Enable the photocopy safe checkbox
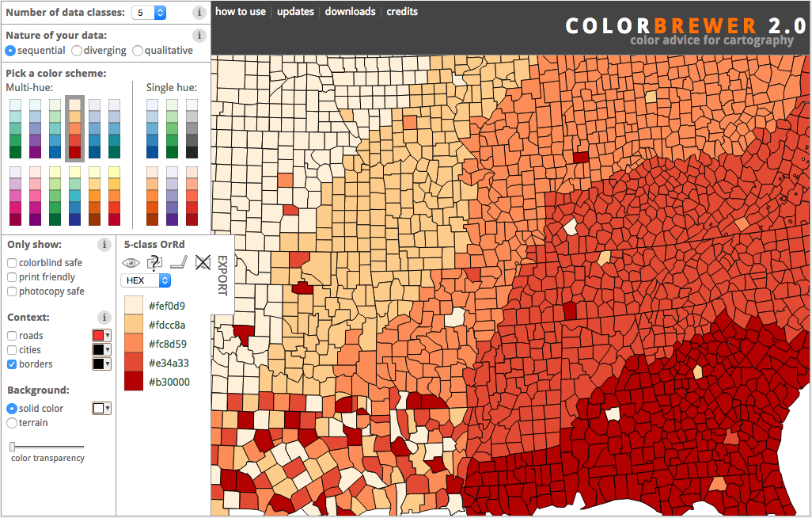812x518 pixels. point(12,291)
